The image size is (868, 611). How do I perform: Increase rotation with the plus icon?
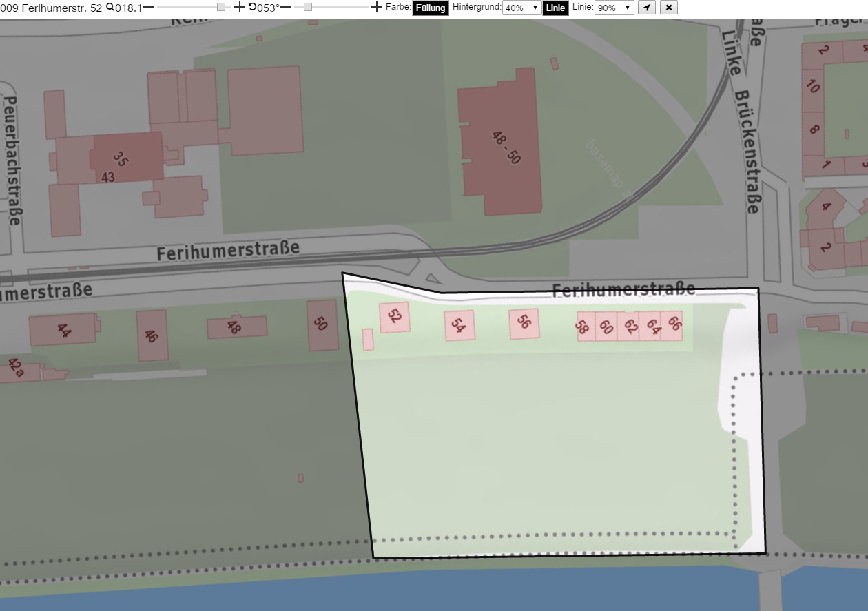[376, 8]
